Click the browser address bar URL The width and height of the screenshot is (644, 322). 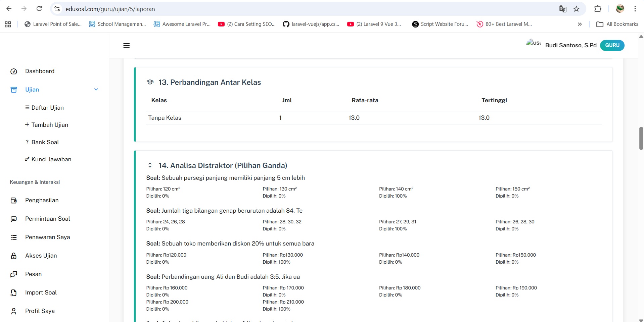[x=110, y=9]
